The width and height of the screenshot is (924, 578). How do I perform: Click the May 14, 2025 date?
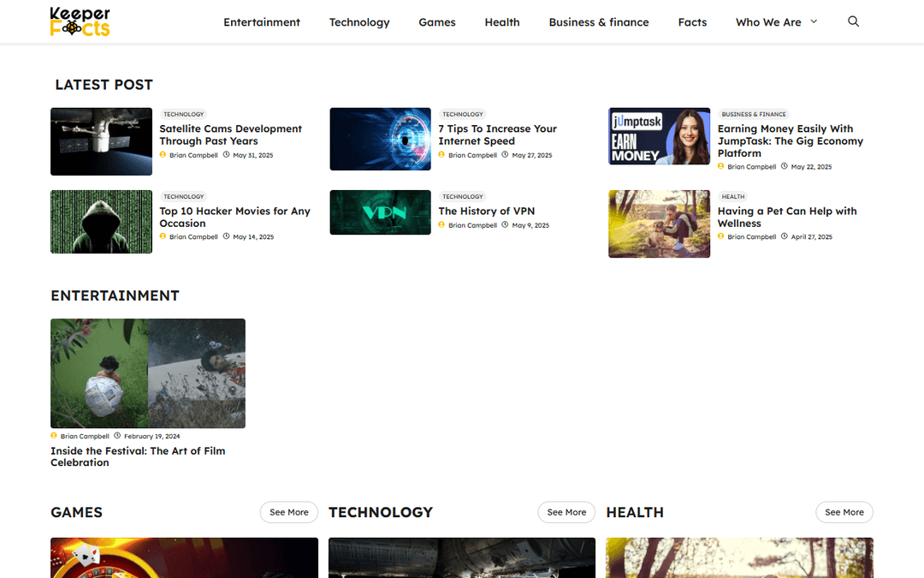click(x=253, y=237)
